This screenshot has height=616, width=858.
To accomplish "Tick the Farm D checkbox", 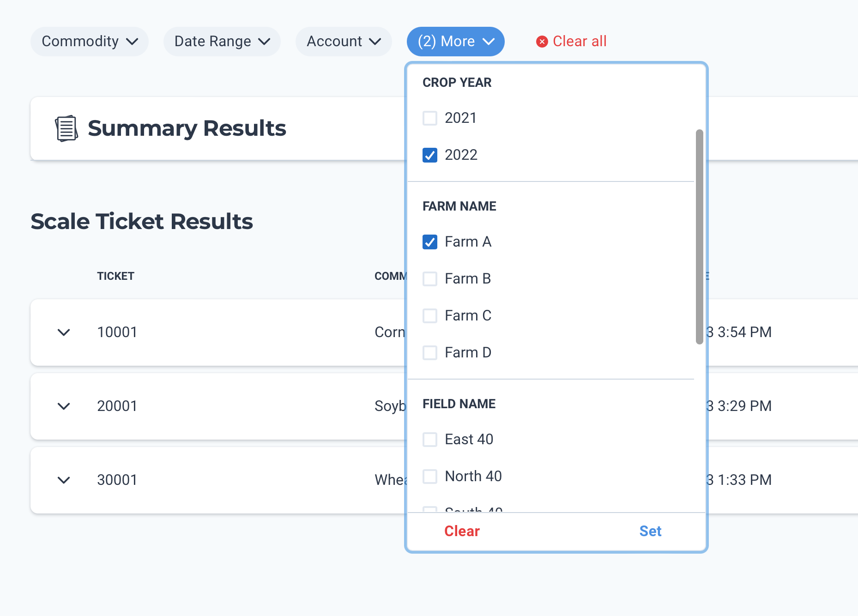I will click(x=430, y=353).
